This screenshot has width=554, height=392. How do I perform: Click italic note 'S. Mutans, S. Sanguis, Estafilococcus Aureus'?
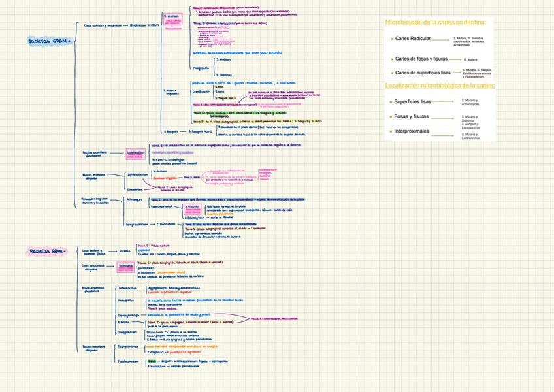pos(477,73)
